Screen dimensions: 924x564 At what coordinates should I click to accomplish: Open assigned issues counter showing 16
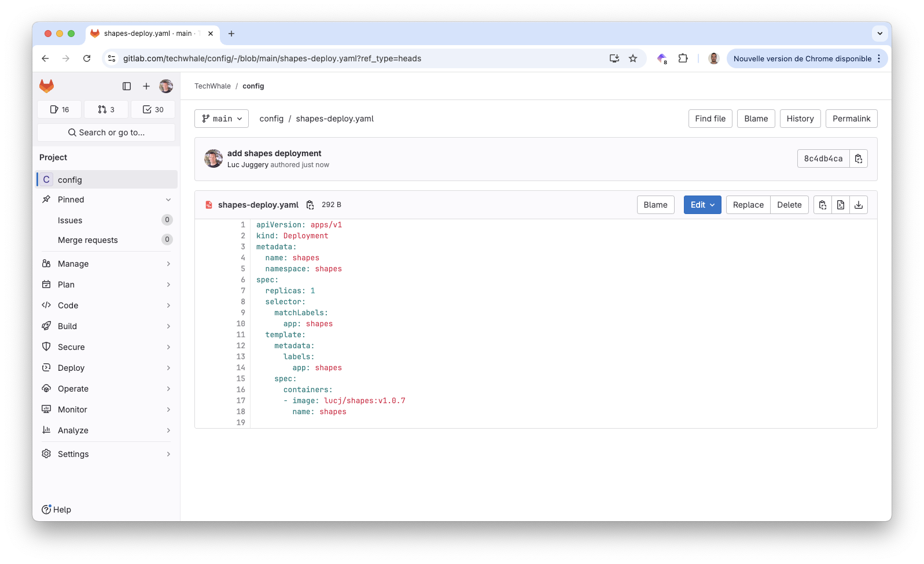[x=60, y=109]
